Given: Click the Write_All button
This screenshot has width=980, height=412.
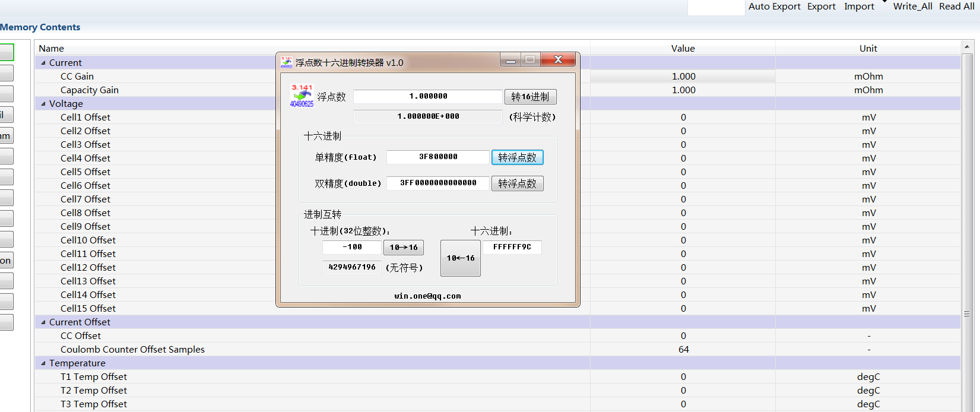Looking at the screenshot, I should pyautogui.click(x=912, y=7).
